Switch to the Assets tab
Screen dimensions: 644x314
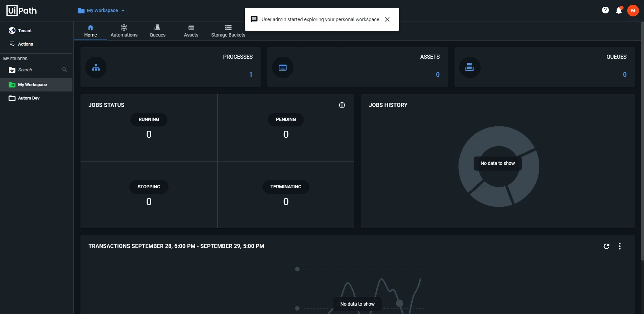pyautogui.click(x=191, y=31)
